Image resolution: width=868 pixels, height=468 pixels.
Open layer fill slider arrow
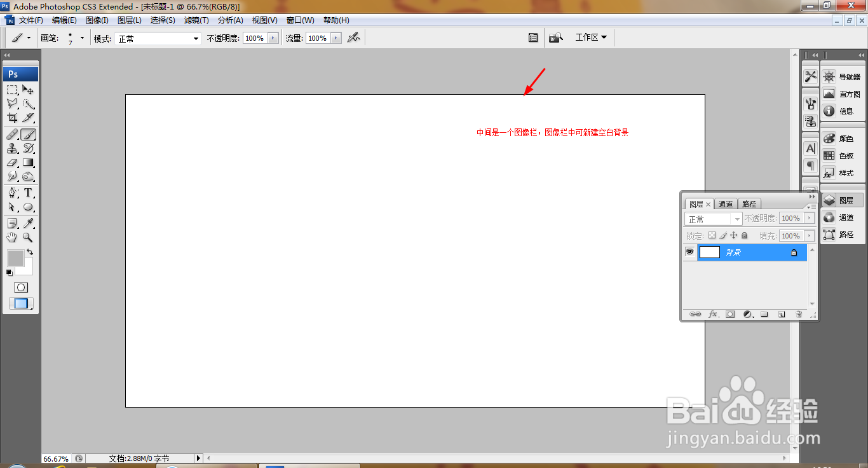pyautogui.click(x=810, y=236)
